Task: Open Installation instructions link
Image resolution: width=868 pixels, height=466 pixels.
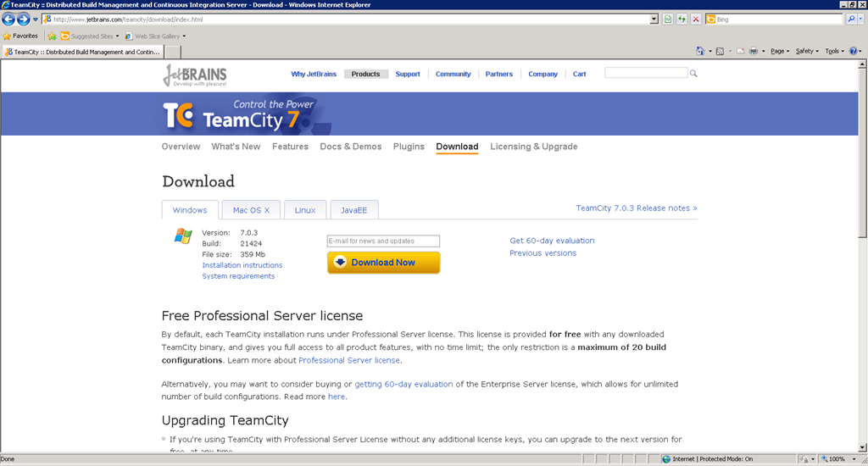Action: point(242,265)
